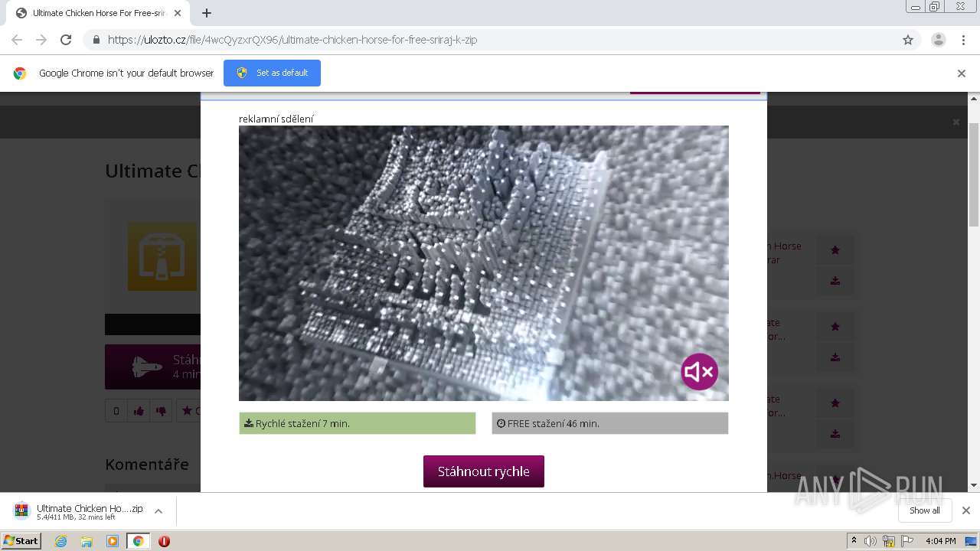Open the volume control in tray

tap(870, 541)
